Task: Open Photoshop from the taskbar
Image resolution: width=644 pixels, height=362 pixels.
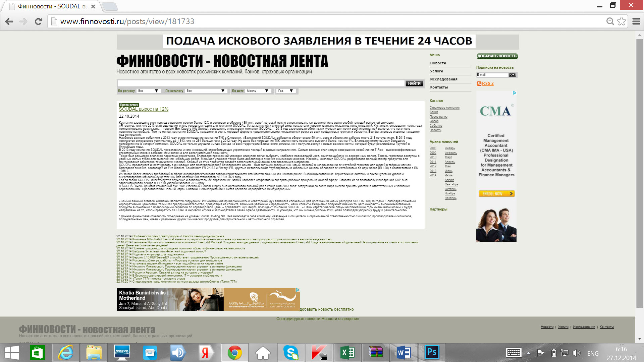Action: pyautogui.click(x=432, y=353)
